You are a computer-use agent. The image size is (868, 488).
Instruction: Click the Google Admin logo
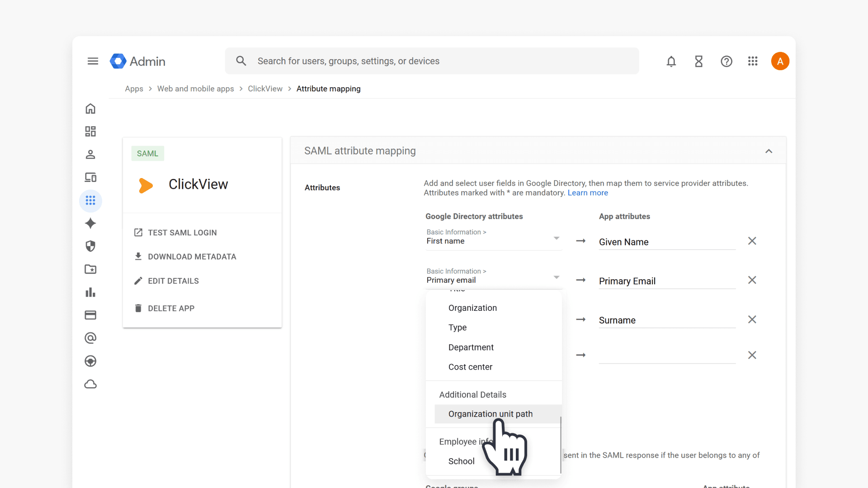(137, 61)
